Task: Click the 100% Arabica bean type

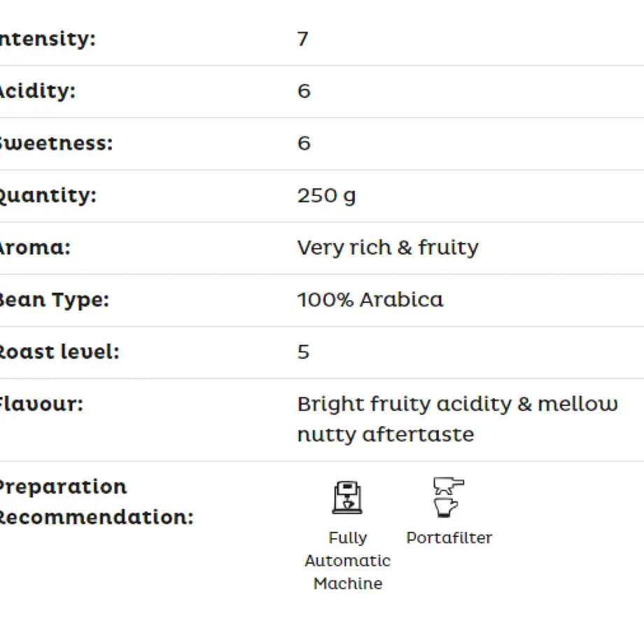Action: (370, 300)
